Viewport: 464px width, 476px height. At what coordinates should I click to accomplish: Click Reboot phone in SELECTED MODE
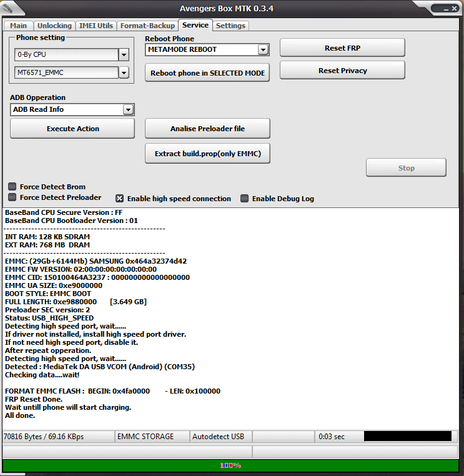pos(207,73)
